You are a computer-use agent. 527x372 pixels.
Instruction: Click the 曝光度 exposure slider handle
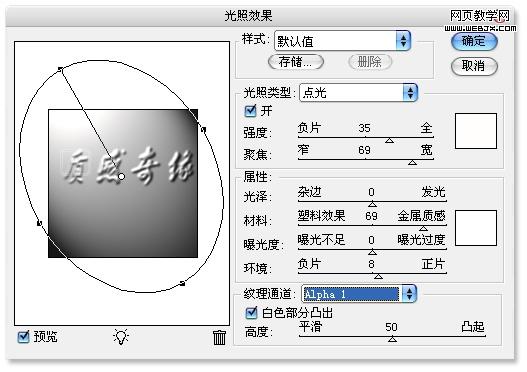(372, 252)
